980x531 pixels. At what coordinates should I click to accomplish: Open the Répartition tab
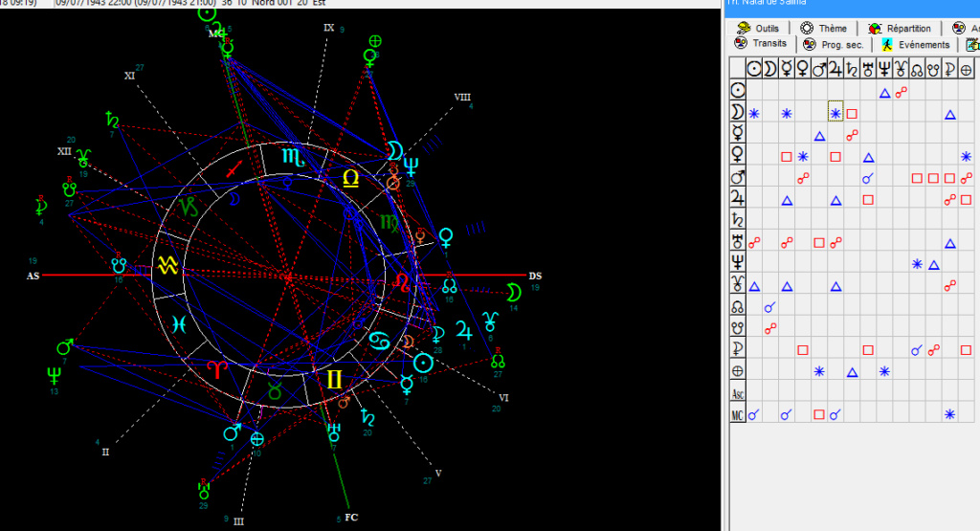900,28
